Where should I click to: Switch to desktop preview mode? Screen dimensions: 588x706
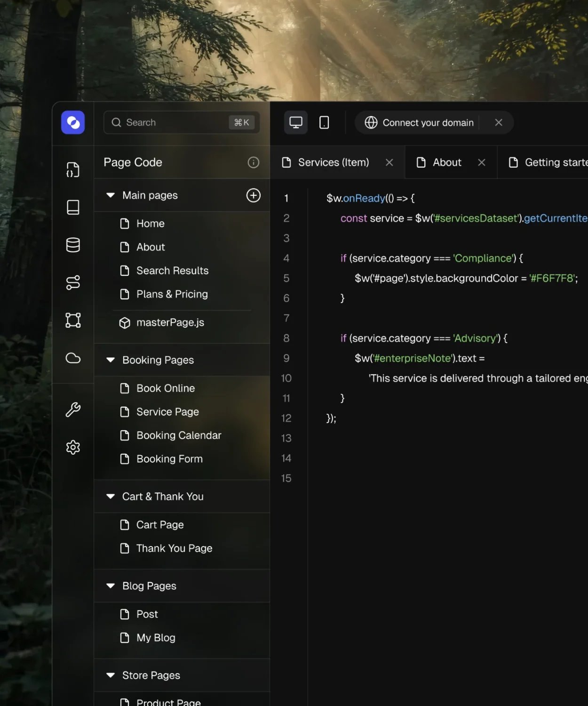coord(296,122)
